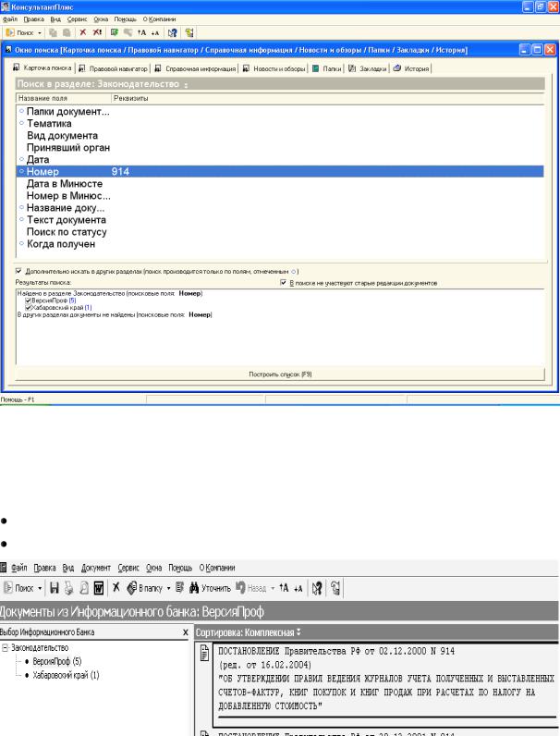
Task: Increase font size icon in lower toolbar
Action: click(x=284, y=588)
